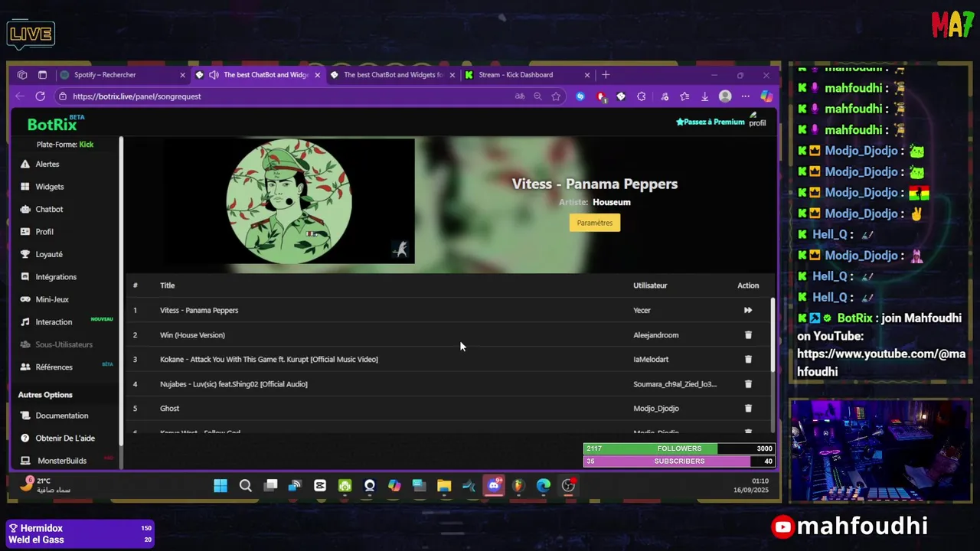Open the Sous-Utilisateurs sidebar entry
Viewport: 980px width, 551px height.
[x=64, y=344]
